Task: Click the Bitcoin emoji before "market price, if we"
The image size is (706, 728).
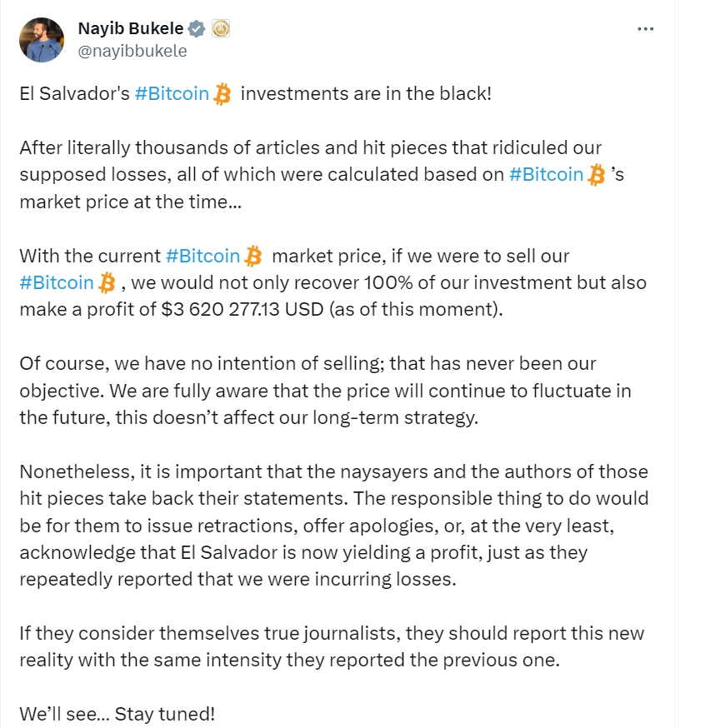Action: pos(253,256)
